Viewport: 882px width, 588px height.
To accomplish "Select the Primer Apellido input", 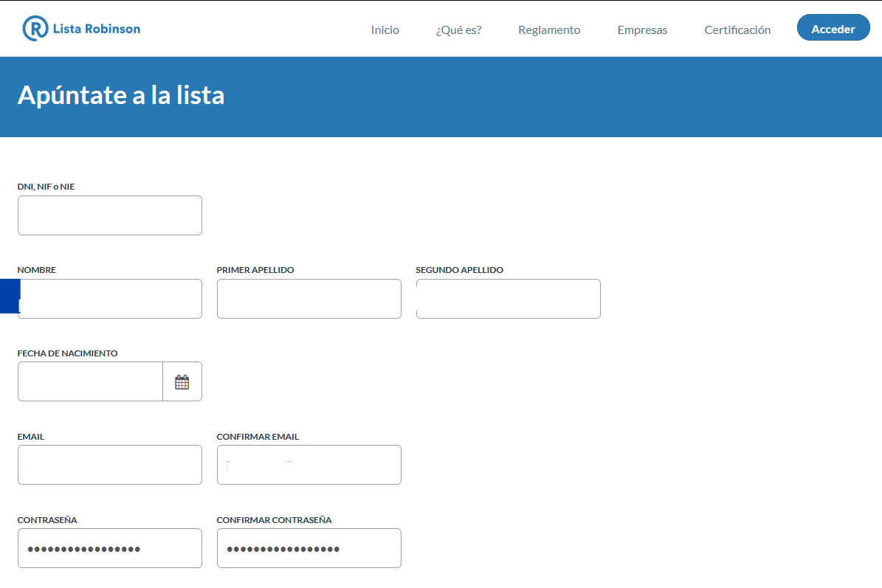I will (309, 299).
